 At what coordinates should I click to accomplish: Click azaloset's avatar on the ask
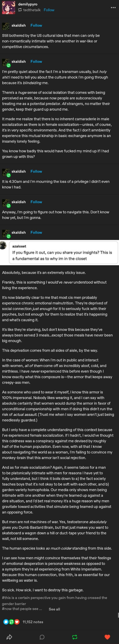tap(3, 246)
